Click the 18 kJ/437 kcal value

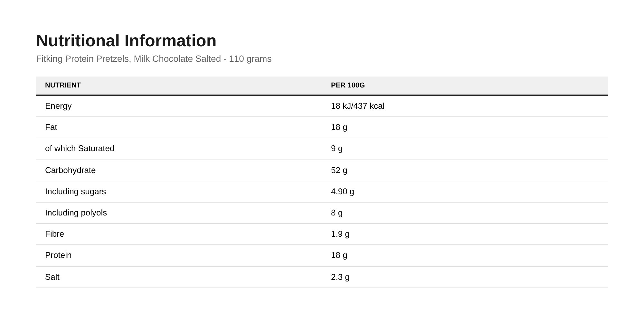coord(358,106)
